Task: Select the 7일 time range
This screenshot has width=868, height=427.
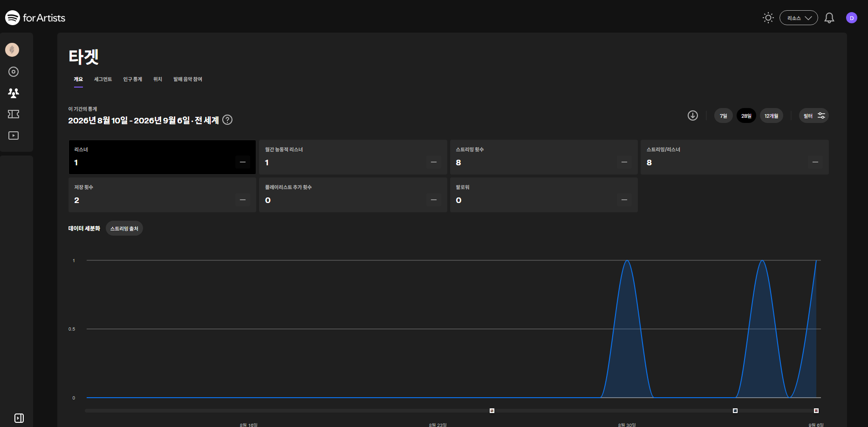Action: (x=723, y=116)
